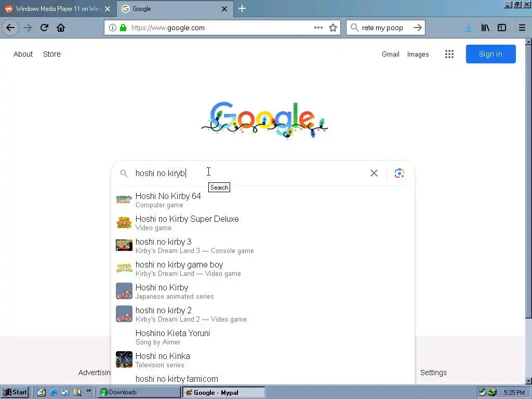Image resolution: width=532 pixels, height=399 pixels.
Task: Open the Windows Start menu
Action: coord(15,392)
